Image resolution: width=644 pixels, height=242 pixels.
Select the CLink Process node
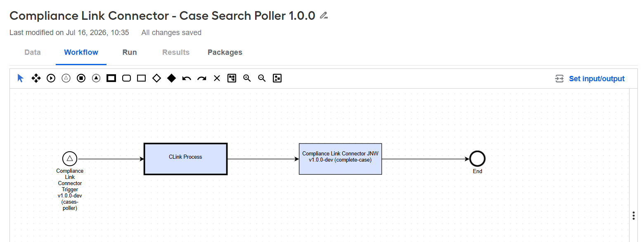click(x=185, y=159)
